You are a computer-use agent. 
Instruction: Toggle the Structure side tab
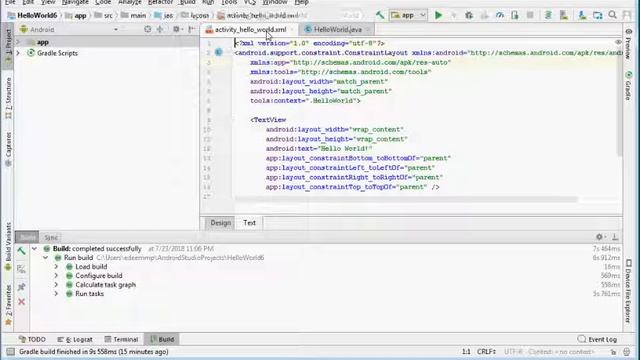tap(8, 98)
